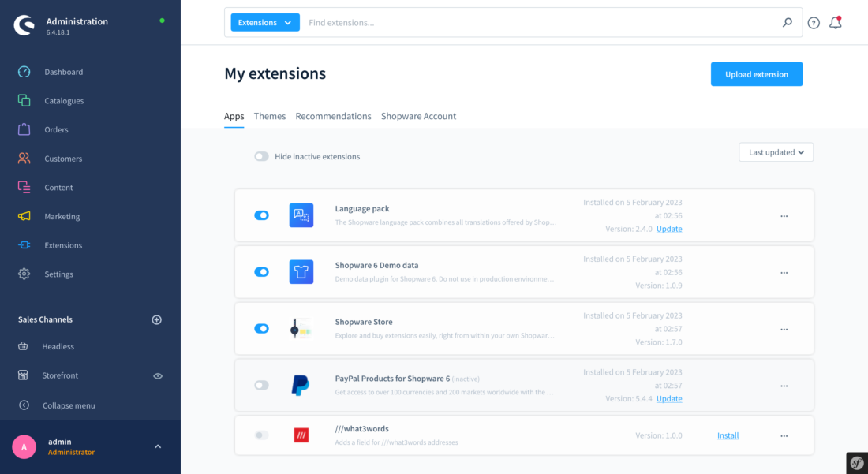Deactivate Shopware 6 Demo data extension
Viewport: 868px width, 474px height.
click(261, 271)
